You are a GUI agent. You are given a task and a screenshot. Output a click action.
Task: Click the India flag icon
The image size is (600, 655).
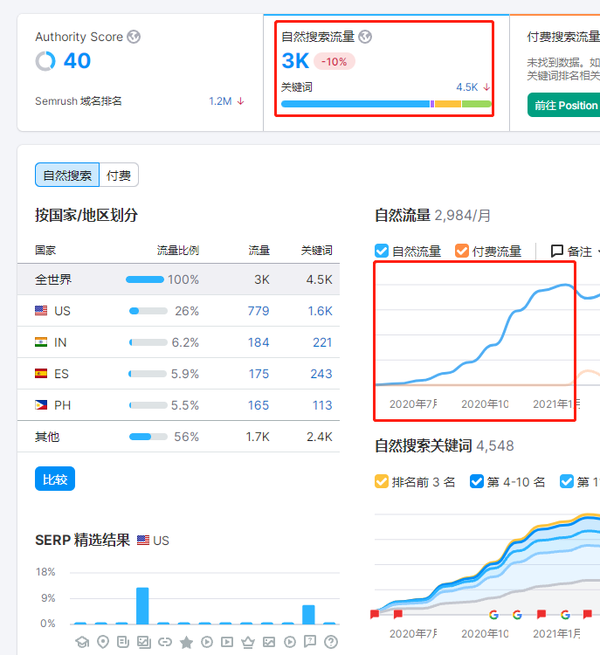41,342
